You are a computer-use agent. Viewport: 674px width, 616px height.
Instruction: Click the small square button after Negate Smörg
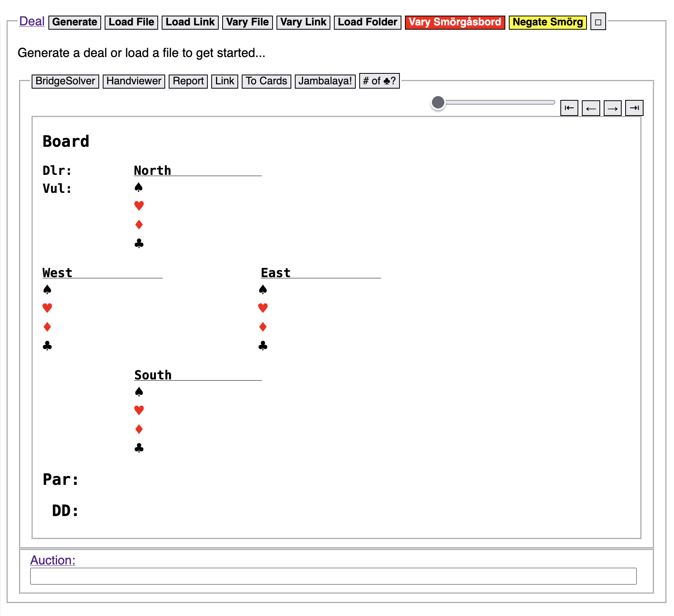(598, 22)
